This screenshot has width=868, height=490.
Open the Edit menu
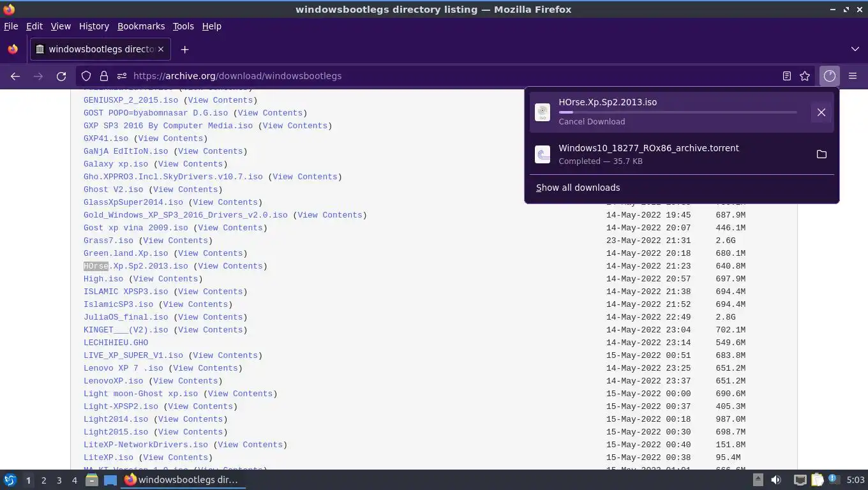[x=34, y=26]
